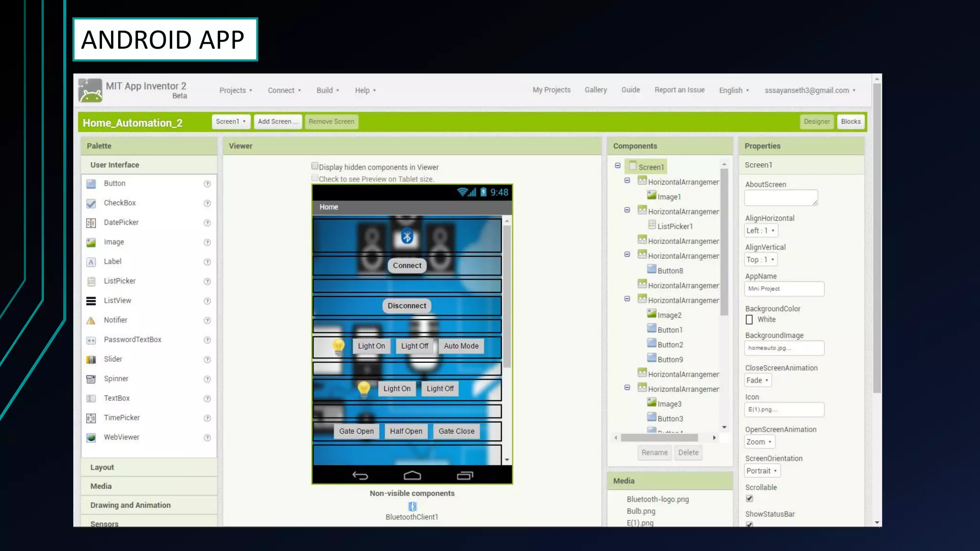The width and height of the screenshot is (980, 551).
Task: Click the Slider palette component icon
Action: pos(91,360)
